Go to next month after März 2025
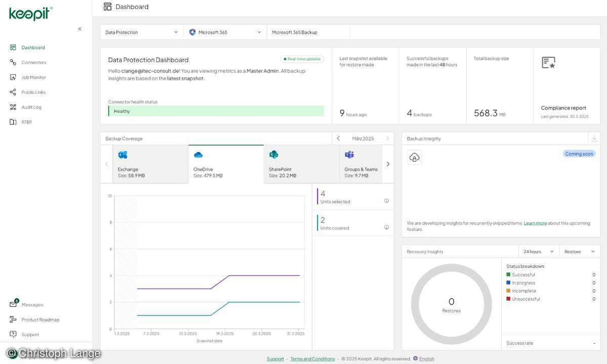Screen dimensions: 607x364 pyautogui.click(x=388, y=139)
